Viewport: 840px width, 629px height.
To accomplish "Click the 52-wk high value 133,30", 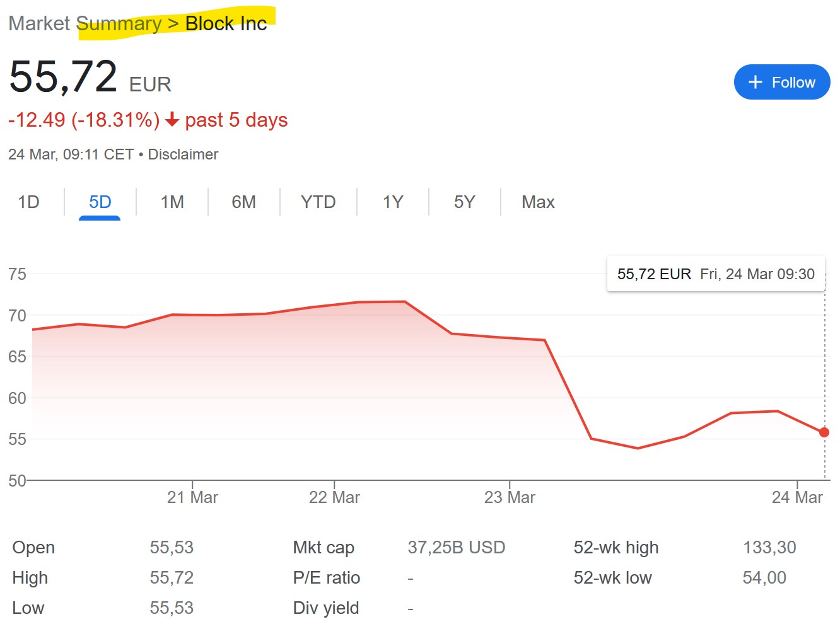I will 769,547.
